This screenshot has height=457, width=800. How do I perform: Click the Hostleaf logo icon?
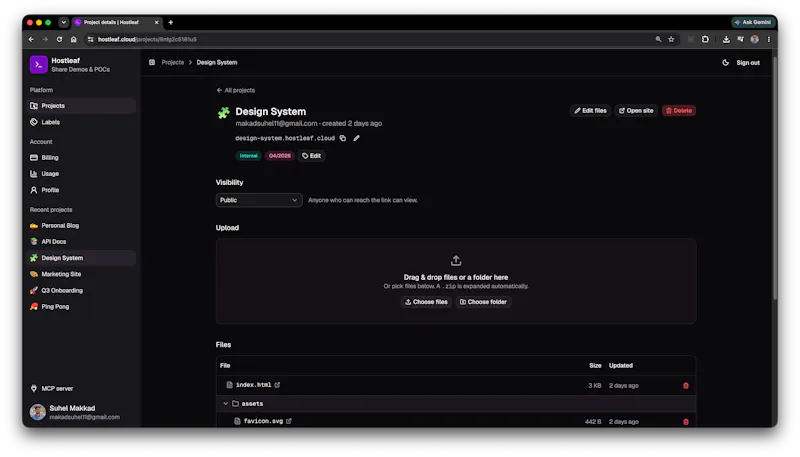point(38,65)
